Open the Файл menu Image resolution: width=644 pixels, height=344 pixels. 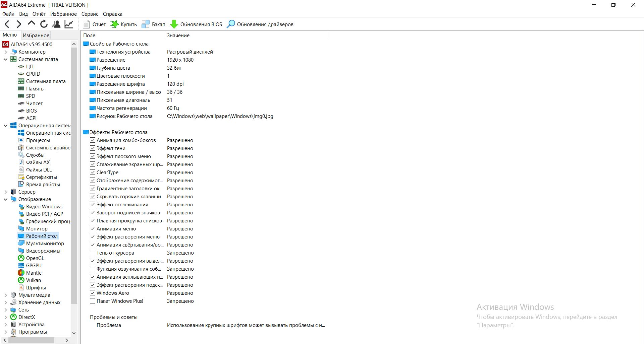pyautogui.click(x=8, y=14)
